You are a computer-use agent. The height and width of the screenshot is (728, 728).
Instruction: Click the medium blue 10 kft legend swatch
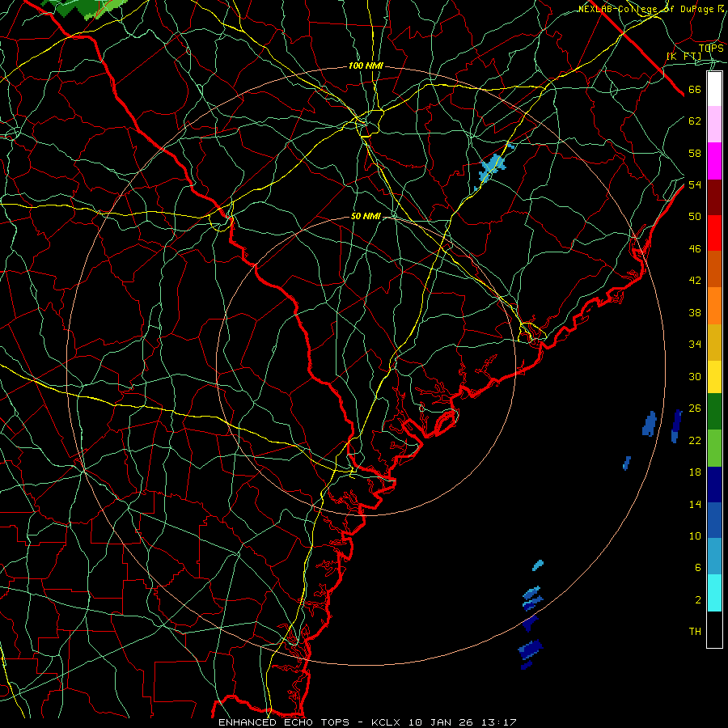[x=714, y=520]
